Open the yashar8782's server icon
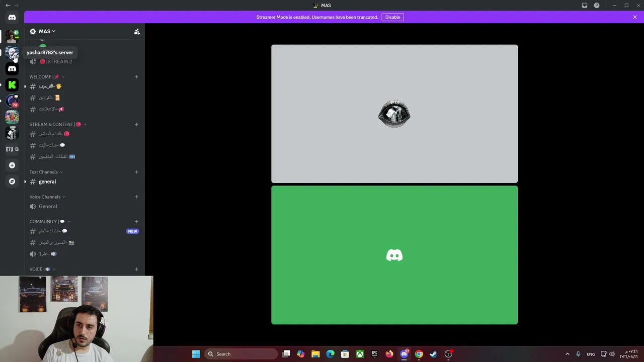This screenshot has height=362, width=644. [x=12, y=53]
